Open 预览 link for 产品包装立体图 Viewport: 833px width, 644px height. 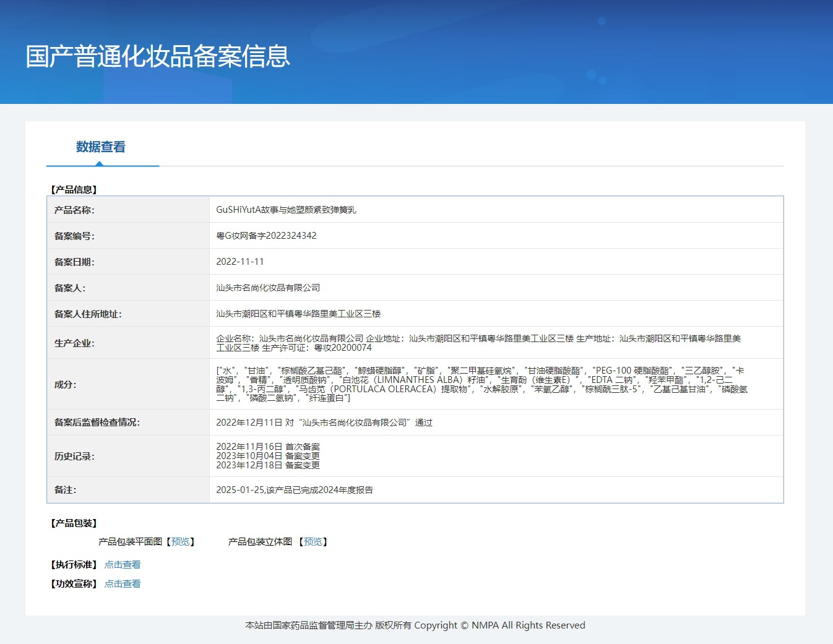point(313,542)
